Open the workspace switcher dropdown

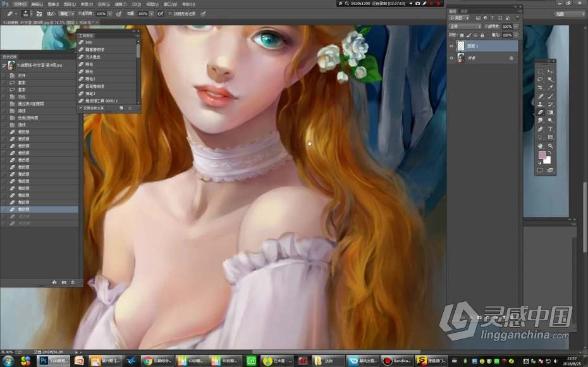[570, 13]
